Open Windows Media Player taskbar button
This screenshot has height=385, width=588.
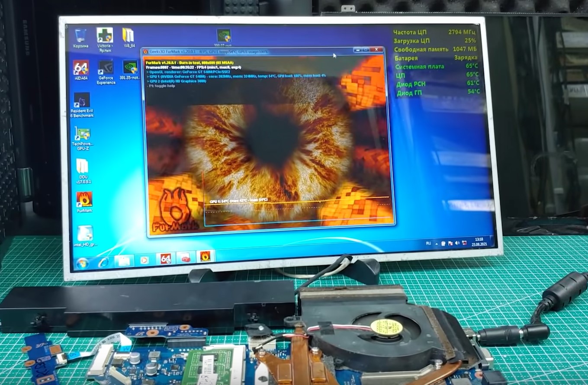coord(144,260)
